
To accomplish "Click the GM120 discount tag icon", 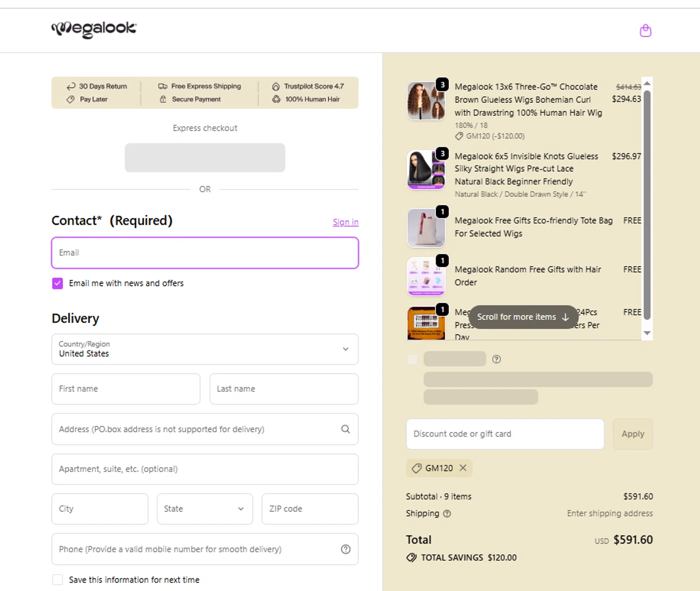I will point(416,468).
